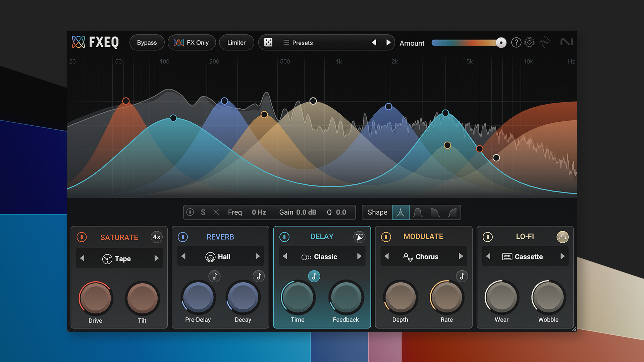Open the help question mark icon

pyautogui.click(x=516, y=43)
